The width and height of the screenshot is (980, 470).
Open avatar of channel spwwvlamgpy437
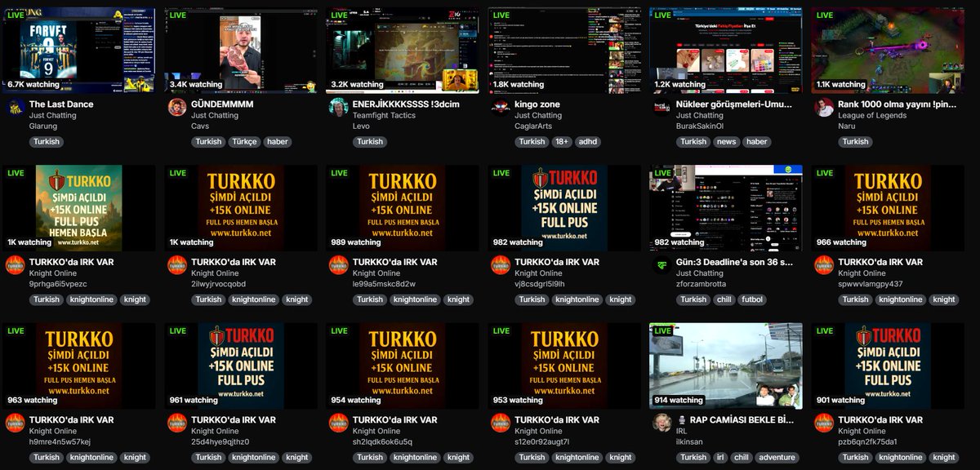[824, 265]
